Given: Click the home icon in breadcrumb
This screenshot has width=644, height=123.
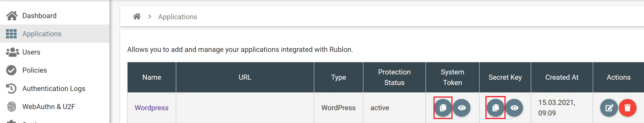Looking at the screenshot, I should pyautogui.click(x=137, y=17).
